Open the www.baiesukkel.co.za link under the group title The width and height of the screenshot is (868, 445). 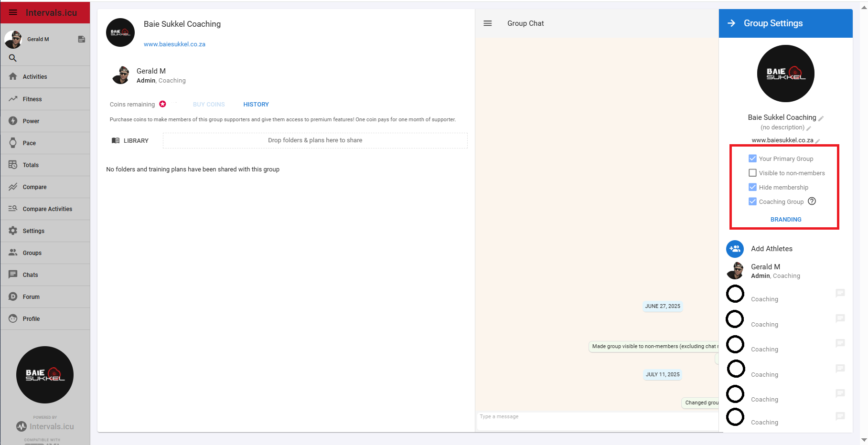point(174,44)
